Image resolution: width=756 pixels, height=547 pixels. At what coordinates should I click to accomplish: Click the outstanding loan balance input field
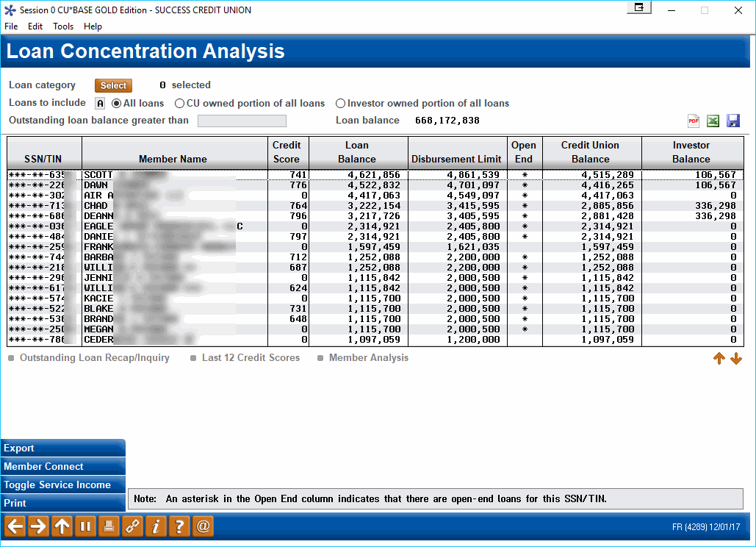coord(242,121)
